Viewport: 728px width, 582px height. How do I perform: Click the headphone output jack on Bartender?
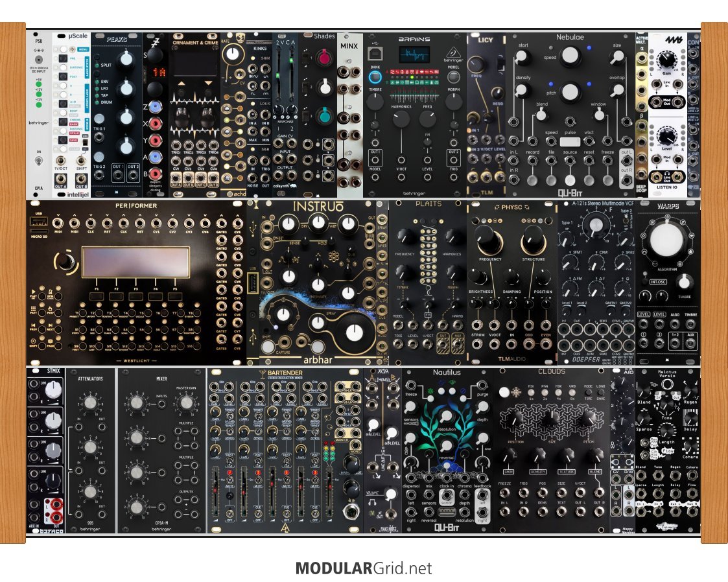point(351,511)
